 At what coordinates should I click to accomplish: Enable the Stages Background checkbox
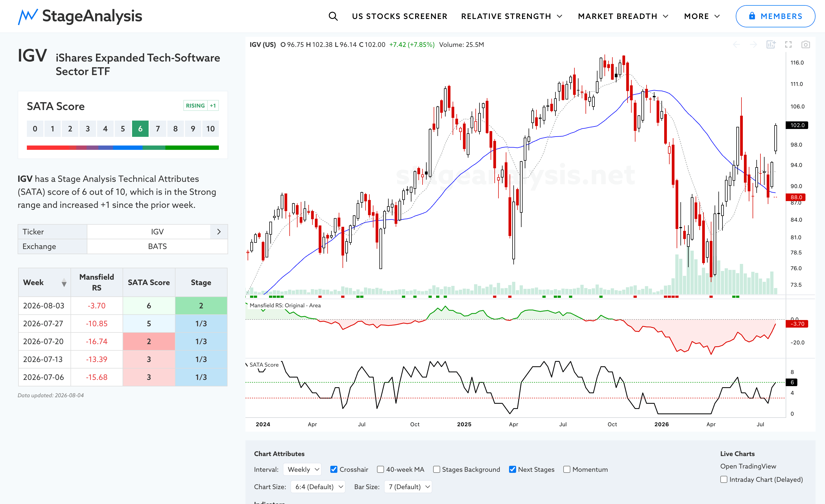[437, 469]
